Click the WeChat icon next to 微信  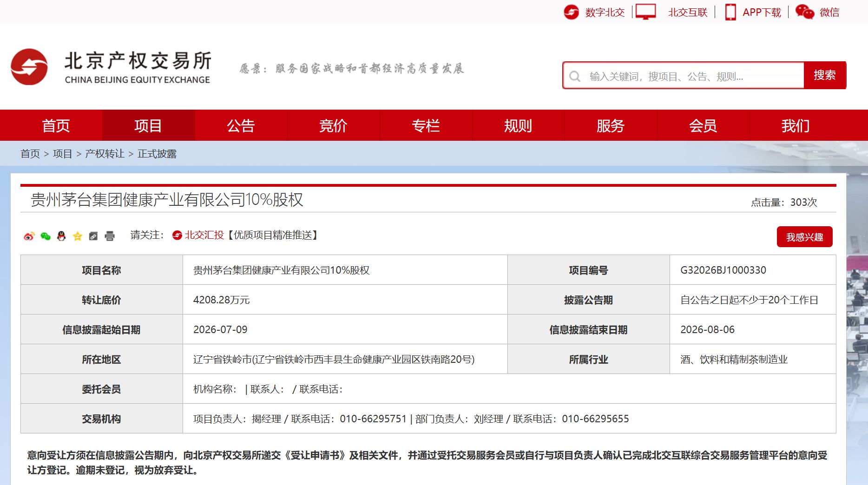click(x=804, y=12)
